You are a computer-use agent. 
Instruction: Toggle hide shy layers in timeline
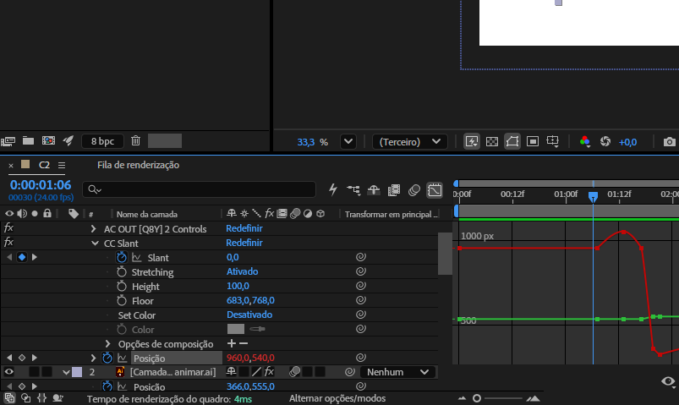[x=373, y=190]
